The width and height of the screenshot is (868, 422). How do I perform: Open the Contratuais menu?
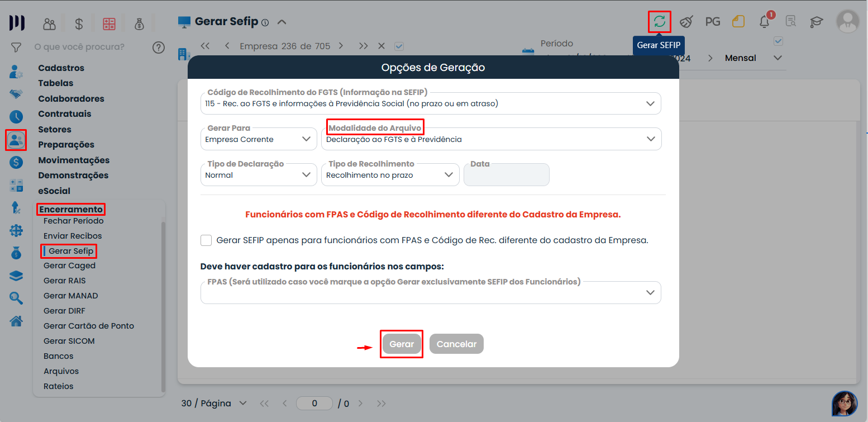[x=64, y=113]
